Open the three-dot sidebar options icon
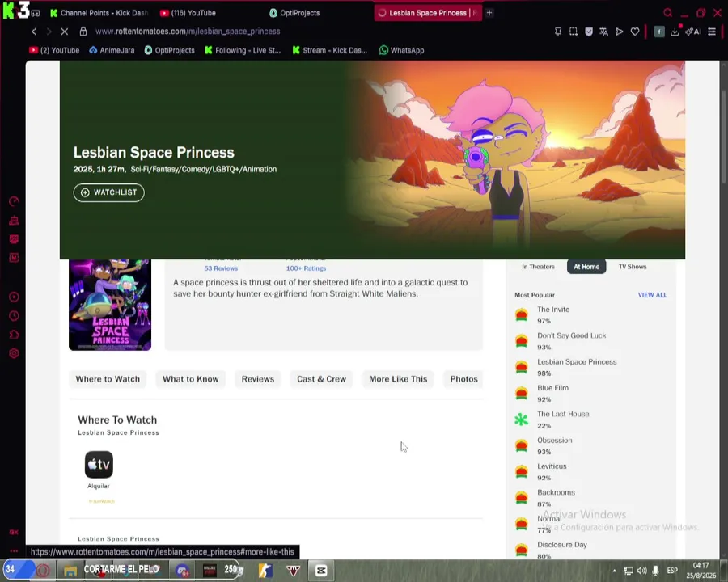This screenshot has width=728, height=582. tap(14, 551)
